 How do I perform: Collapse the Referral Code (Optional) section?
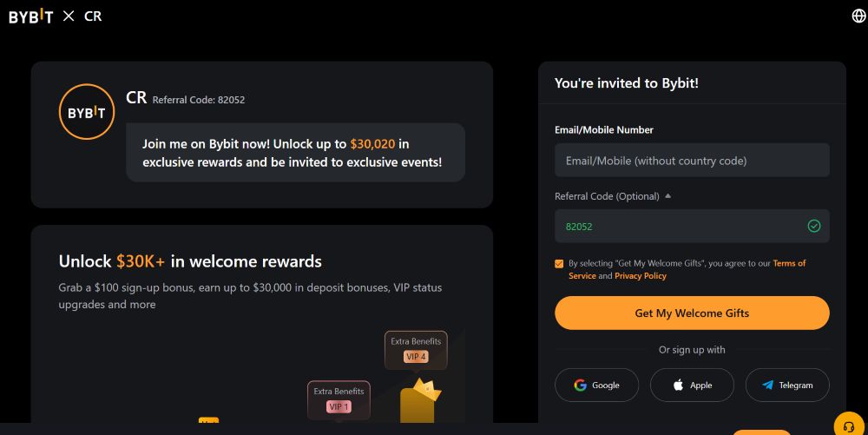[x=667, y=196]
